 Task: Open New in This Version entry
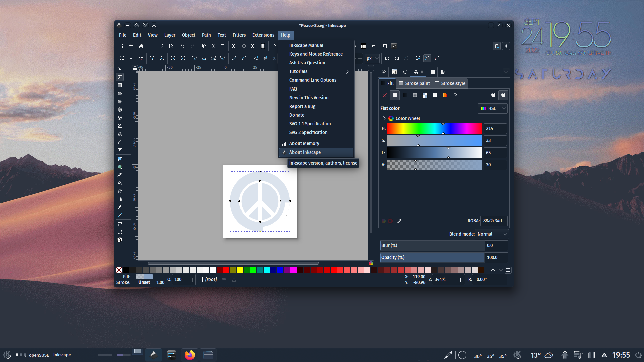pyautogui.click(x=316, y=98)
